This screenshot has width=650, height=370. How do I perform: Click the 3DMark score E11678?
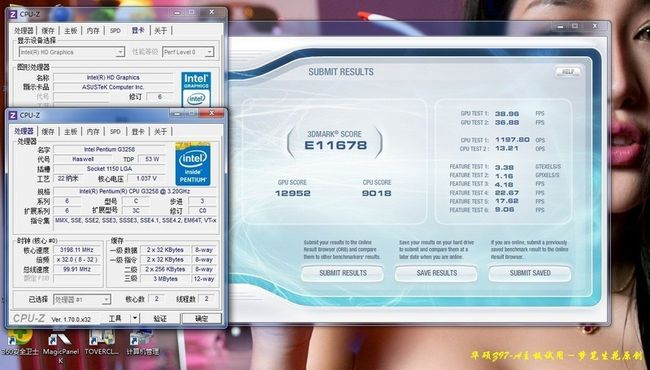336,145
